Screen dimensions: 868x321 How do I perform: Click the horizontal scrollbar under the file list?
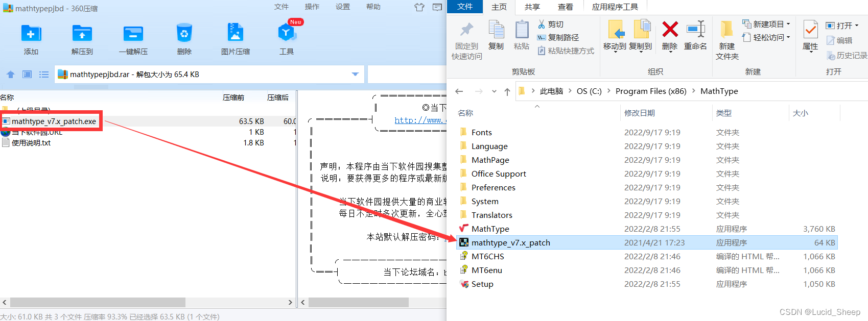[98, 302]
